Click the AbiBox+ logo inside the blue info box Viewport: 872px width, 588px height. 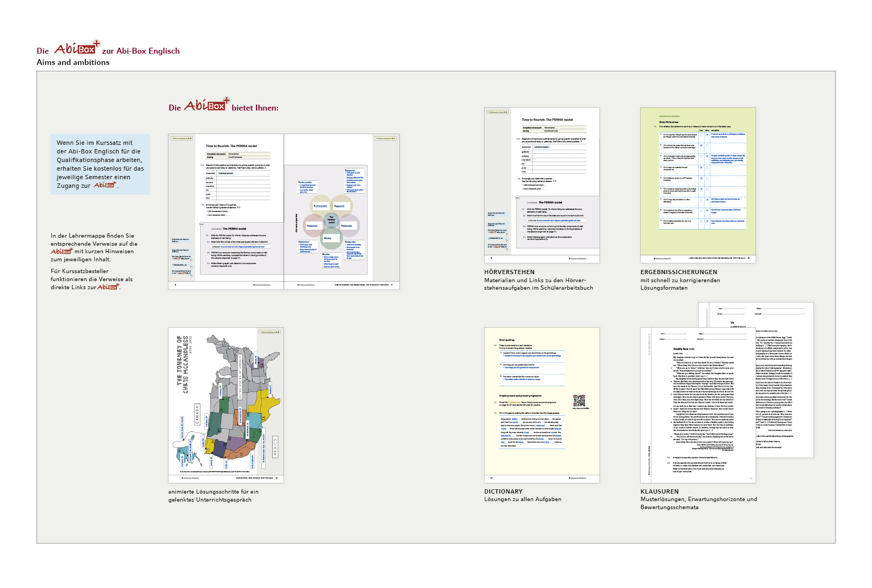105,185
